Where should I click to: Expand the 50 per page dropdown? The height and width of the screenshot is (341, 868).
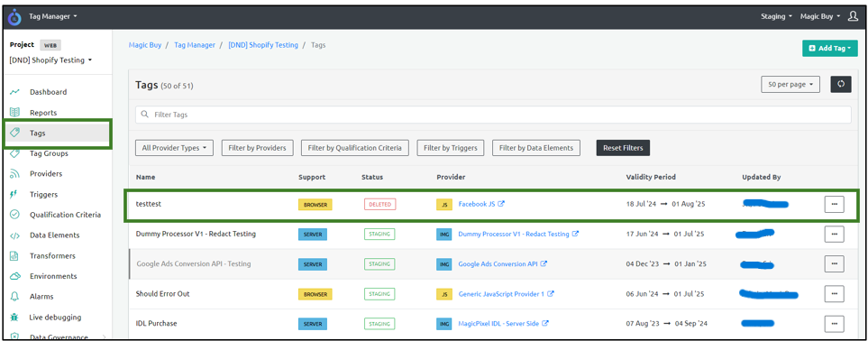[x=790, y=84]
